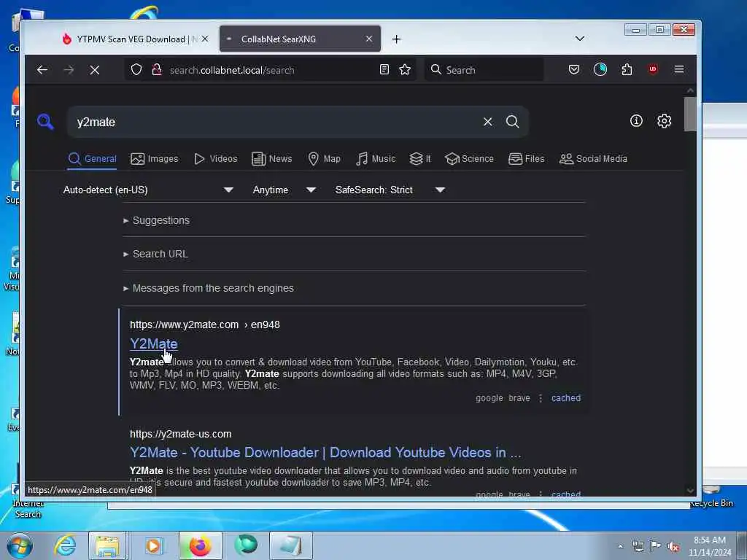Screen dimensions: 747x560
Task: Bookmark this page with the star
Action: coord(405,70)
